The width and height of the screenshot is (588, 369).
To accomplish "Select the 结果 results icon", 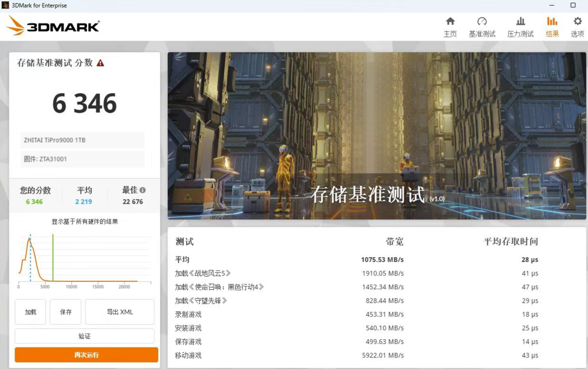I will tap(552, 21).
